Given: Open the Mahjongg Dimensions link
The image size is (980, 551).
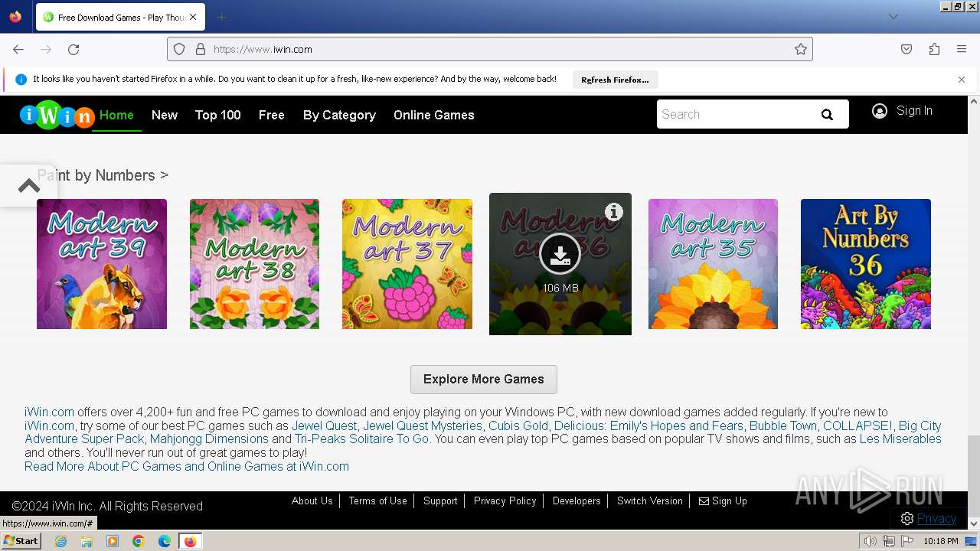Looking at the screenshot, I should point(209,439).
